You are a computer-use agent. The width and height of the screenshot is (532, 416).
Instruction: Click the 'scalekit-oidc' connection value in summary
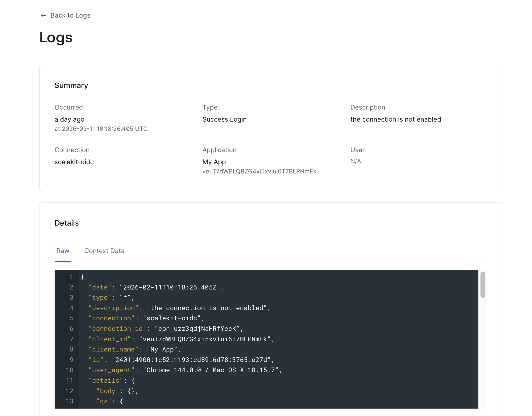click(74, 162)
